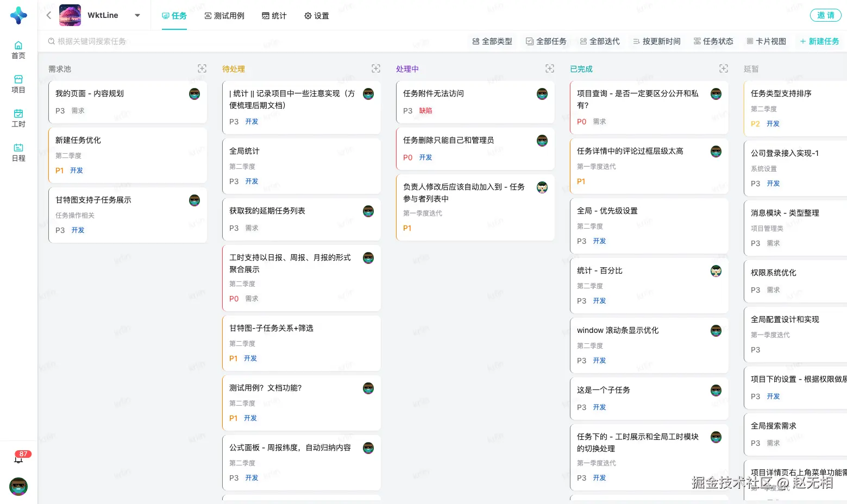Expand the WktLine project switcher dropdown arrow
Viewport: 847px width, 504px height.
point(137,15)
